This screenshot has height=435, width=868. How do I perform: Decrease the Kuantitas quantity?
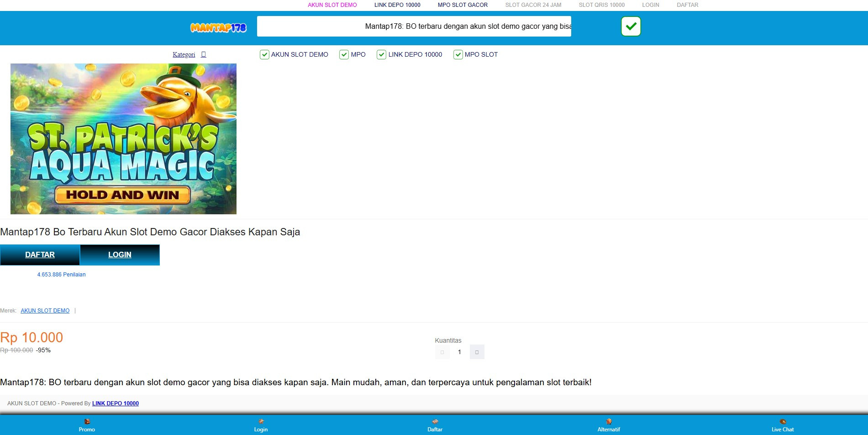coord(442,352)
